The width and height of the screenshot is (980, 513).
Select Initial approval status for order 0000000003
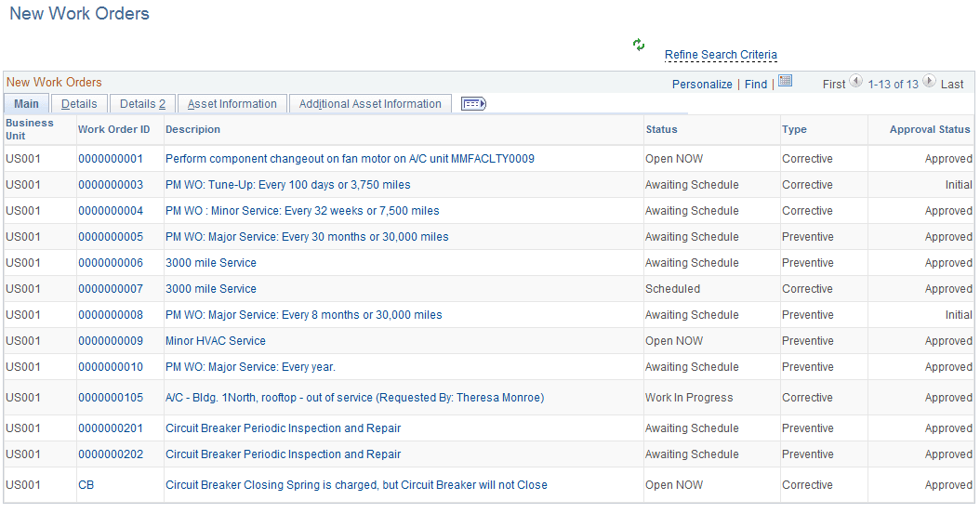coord(959,185)
